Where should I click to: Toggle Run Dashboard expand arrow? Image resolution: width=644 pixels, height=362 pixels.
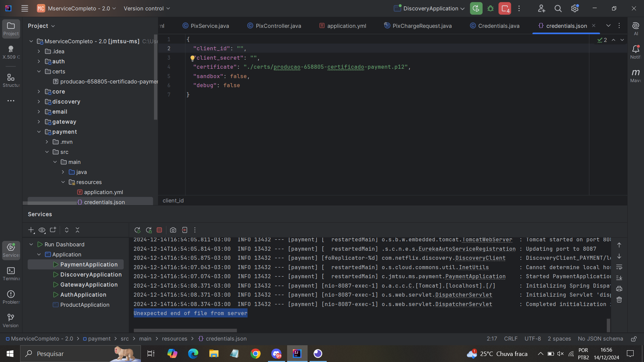tap(31, 244)
